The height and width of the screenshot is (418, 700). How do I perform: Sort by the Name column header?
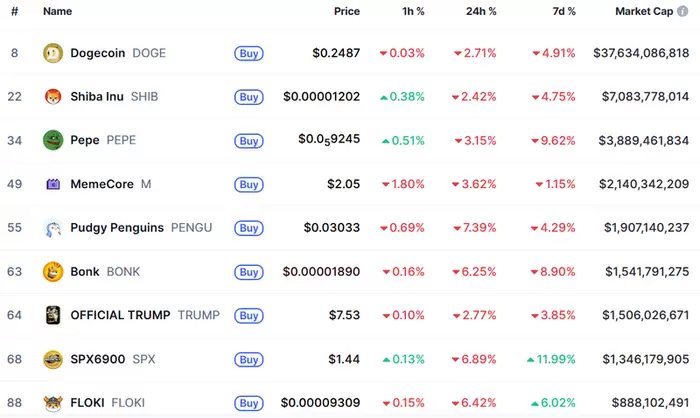(57, 11)
